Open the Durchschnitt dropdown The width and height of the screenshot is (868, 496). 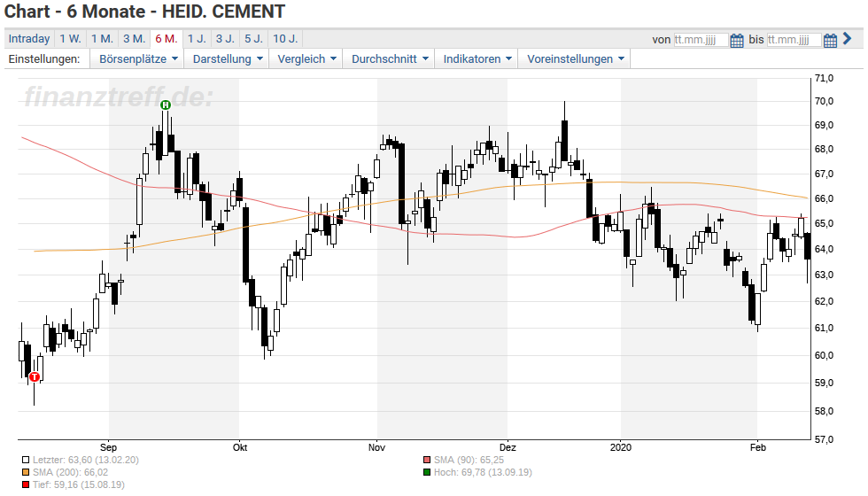point(390,58)
